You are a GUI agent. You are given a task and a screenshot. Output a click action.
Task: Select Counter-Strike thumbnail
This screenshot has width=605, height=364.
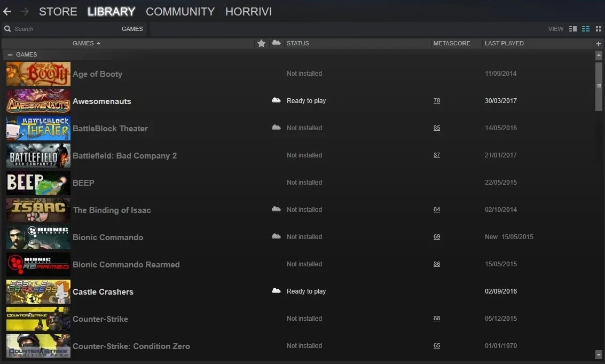[38, 319]
